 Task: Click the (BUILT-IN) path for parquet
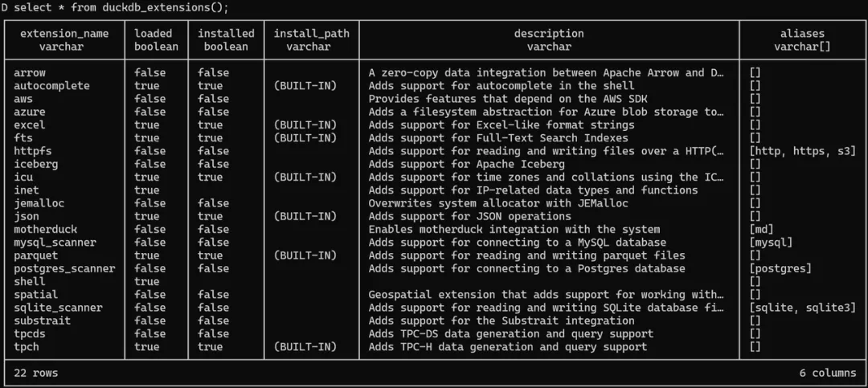coord(305,255)
